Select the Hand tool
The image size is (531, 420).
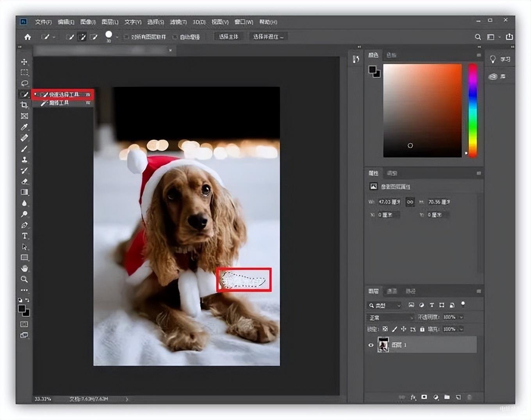24,268
